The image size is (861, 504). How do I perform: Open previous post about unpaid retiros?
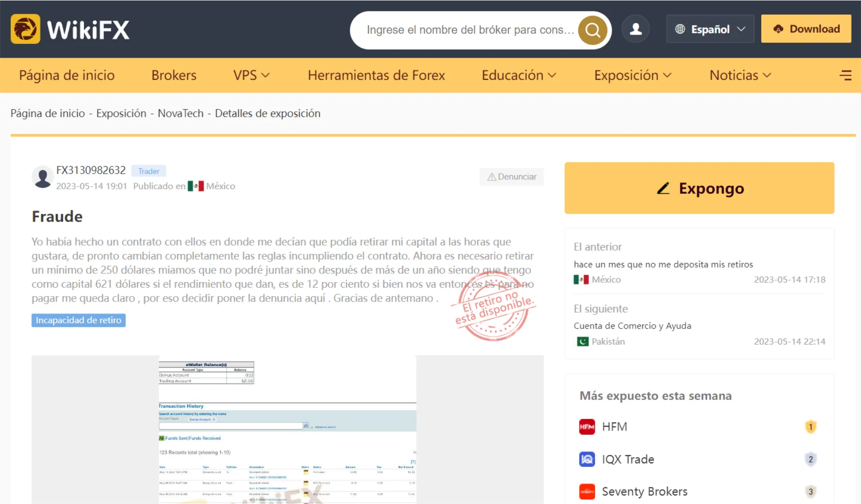(663, 264)
